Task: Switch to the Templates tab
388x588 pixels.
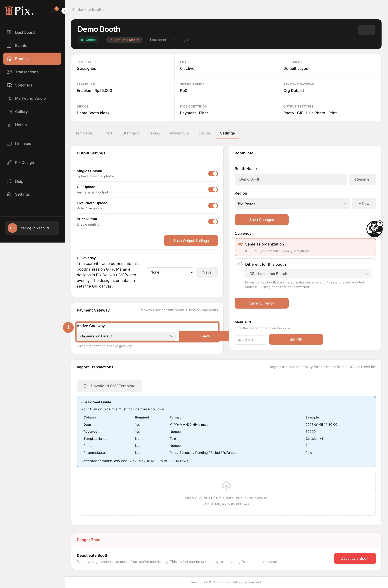Action: pyautogui.click(x=84, y=133)
